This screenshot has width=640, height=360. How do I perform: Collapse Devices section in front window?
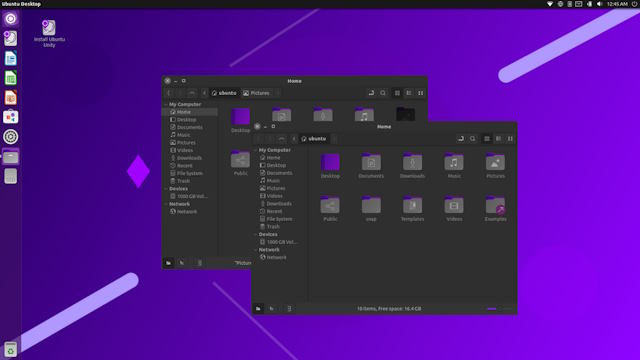point(256,235)
